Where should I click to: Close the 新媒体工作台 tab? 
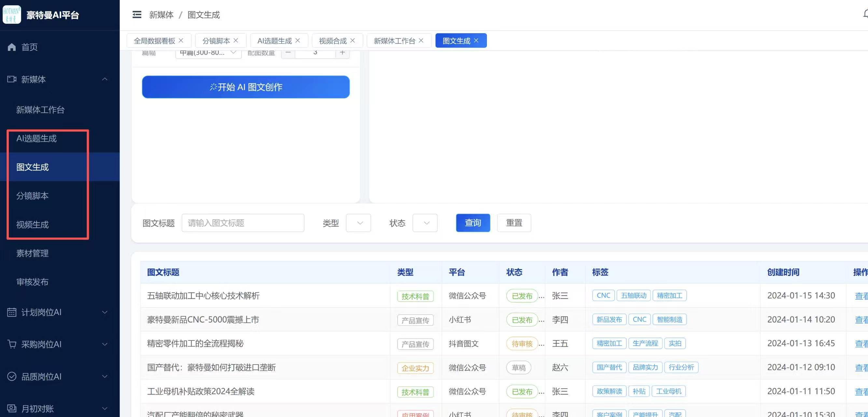[x=421, y=40]
